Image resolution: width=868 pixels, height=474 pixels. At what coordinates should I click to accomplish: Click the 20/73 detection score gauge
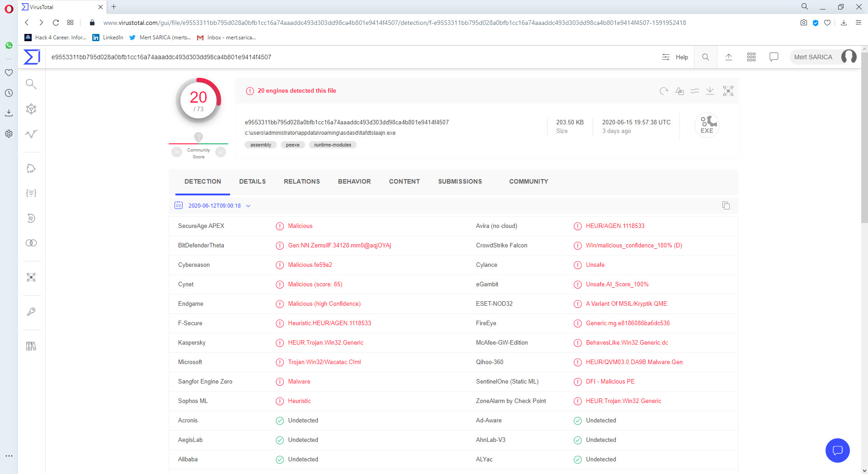coord(198,101)
